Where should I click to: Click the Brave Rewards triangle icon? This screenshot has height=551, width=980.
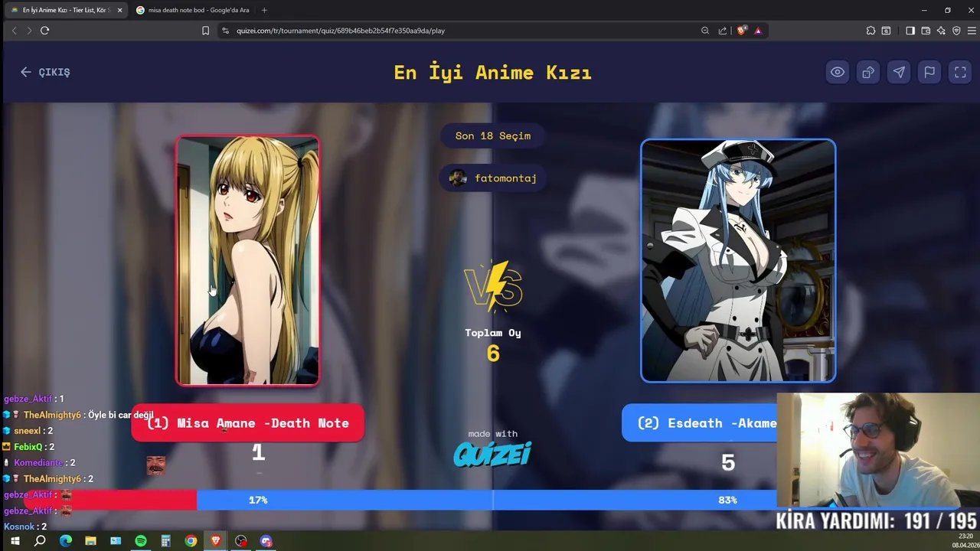[x=758, y=31]
